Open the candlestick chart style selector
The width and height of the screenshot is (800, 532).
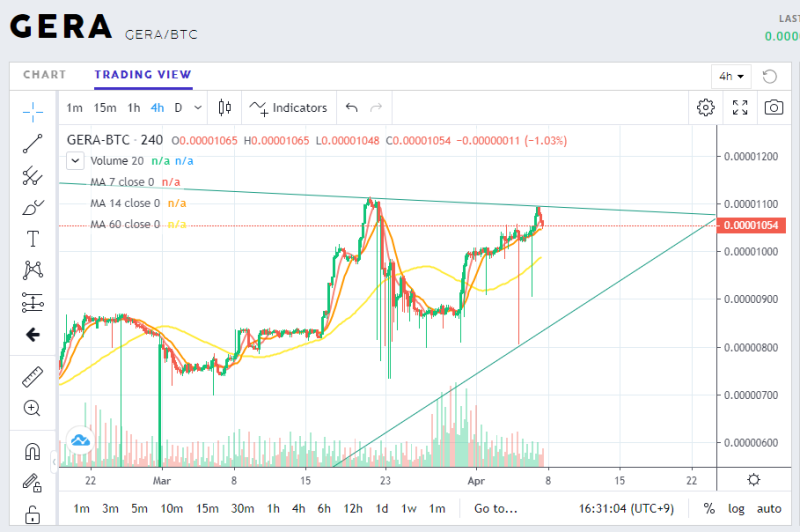click(x=224, y=108)
